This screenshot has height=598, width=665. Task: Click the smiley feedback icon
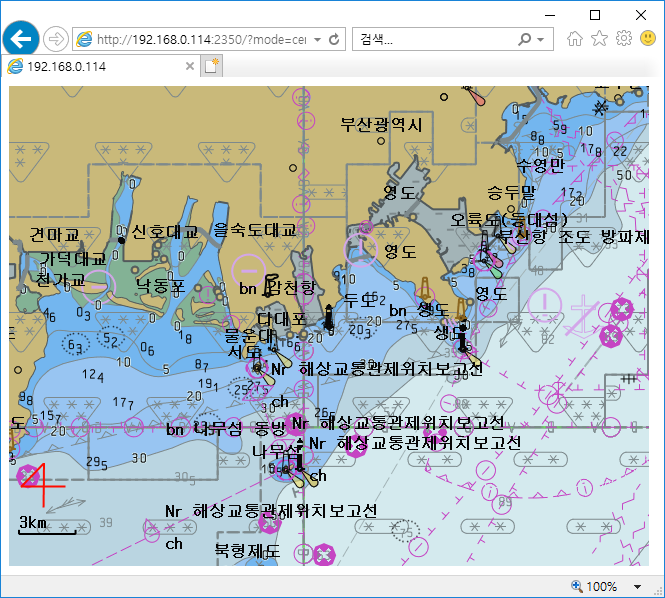pyautogui.click(x=647, y=39)
